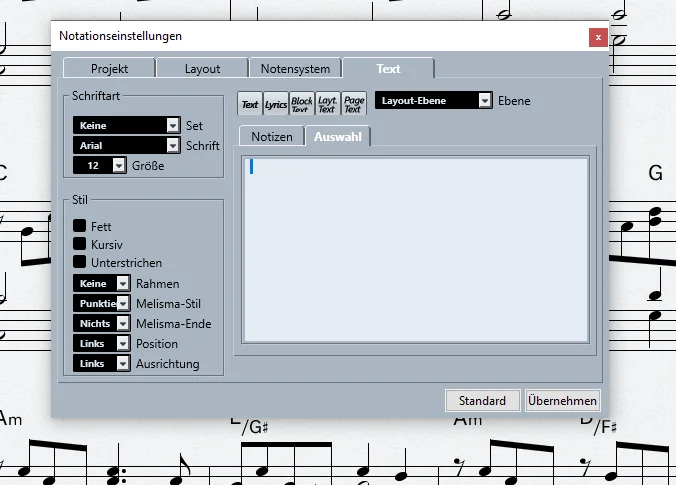Toggle the Kursiv checkbox
Image resolution: width=676 pixels, height=485 pixels.
tap(79, 244)
